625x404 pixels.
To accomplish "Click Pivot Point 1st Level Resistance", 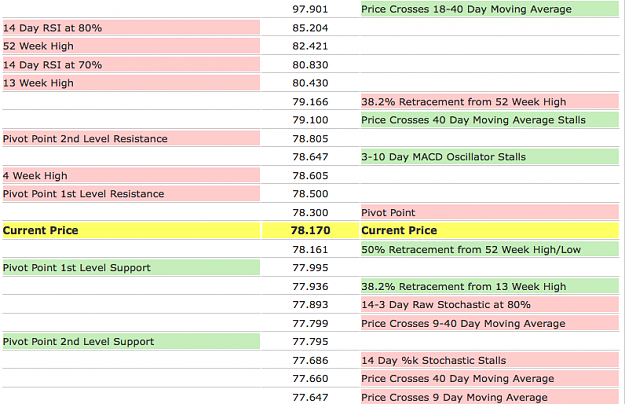I will pos(83,194).
